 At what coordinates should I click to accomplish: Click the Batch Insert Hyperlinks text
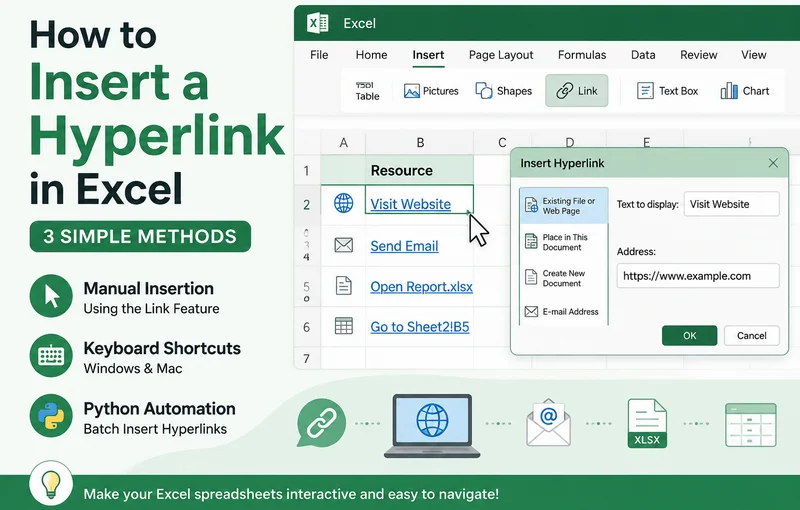(155, 429)
